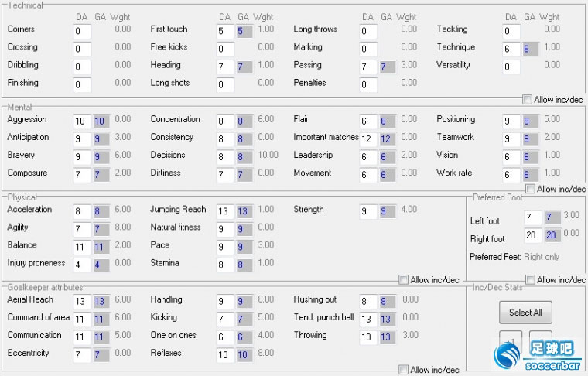Click the Passing DA input box
The height and width of the screenshot is (376, 588).
tap(368, 67)
